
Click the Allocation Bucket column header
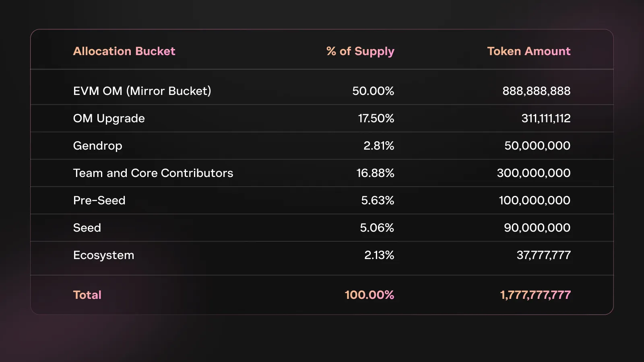click(x=124, y=51)
